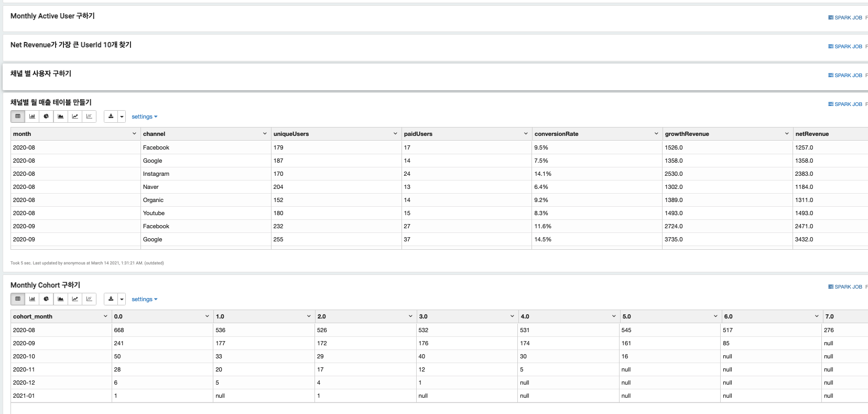The image size is (868, 414).
Task: Open 5.0 column header menu in cohort table
Action: 715,316
